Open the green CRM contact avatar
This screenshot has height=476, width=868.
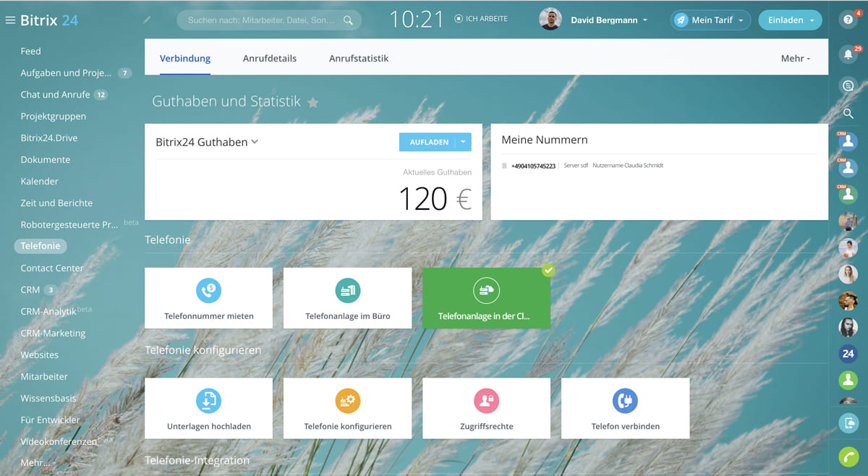pos(848,195)
